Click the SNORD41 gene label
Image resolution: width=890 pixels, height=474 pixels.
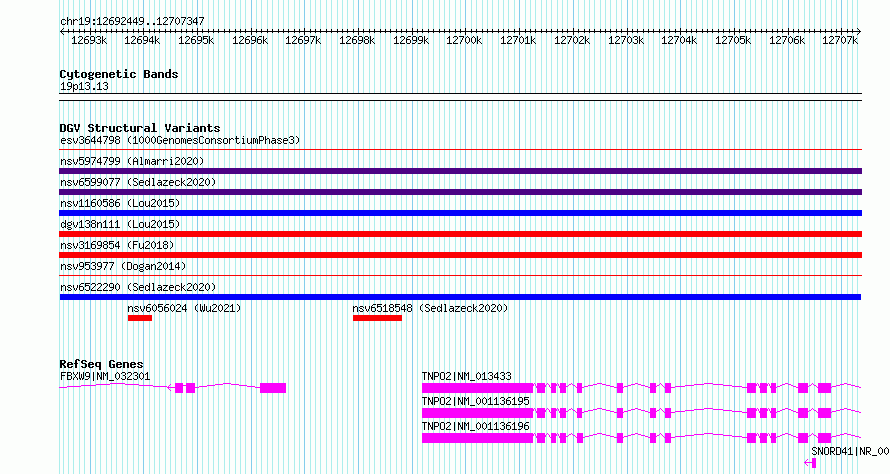pos(850,451)
